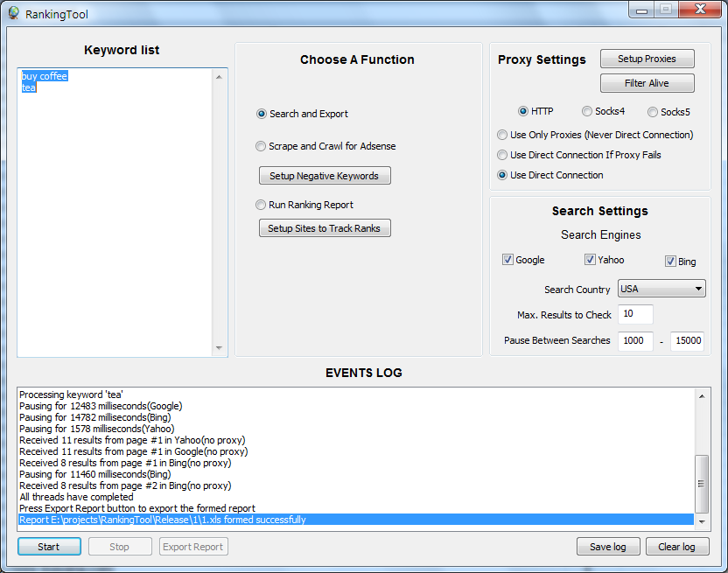Save the events log
Image resolution: width=728 pixels, height=573 pixels.
pos(608,547)
